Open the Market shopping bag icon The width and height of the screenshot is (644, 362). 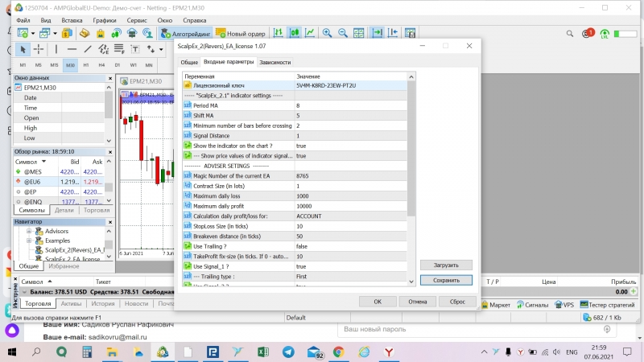100,33
